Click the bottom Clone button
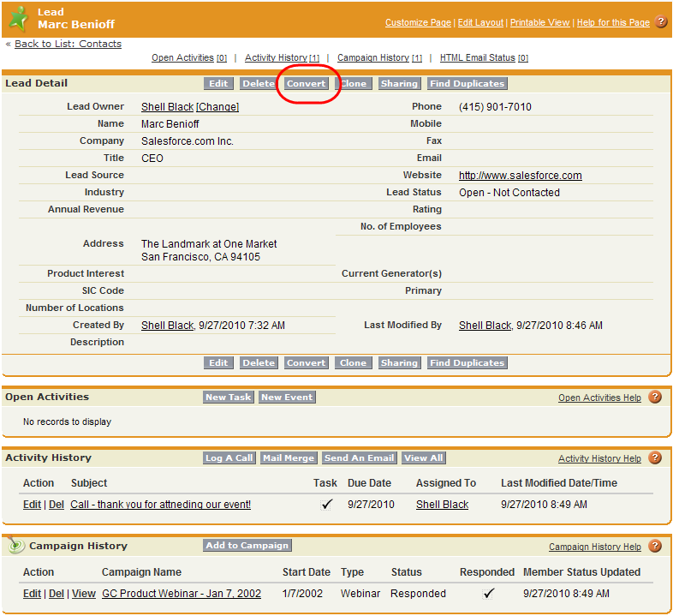 (354, 362)
